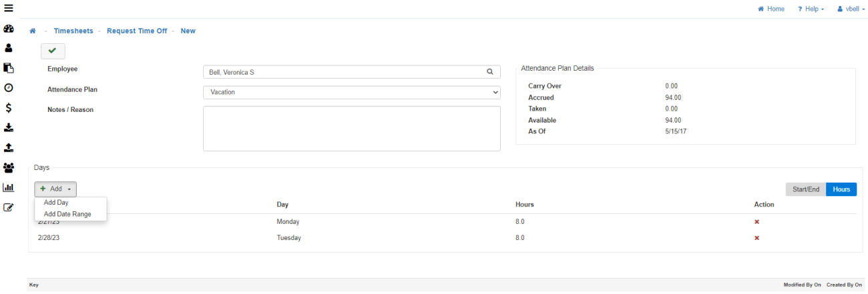The image size is (868, 294).
Task: Click into the Notes / Reason text area
Action: pos(351,129)
